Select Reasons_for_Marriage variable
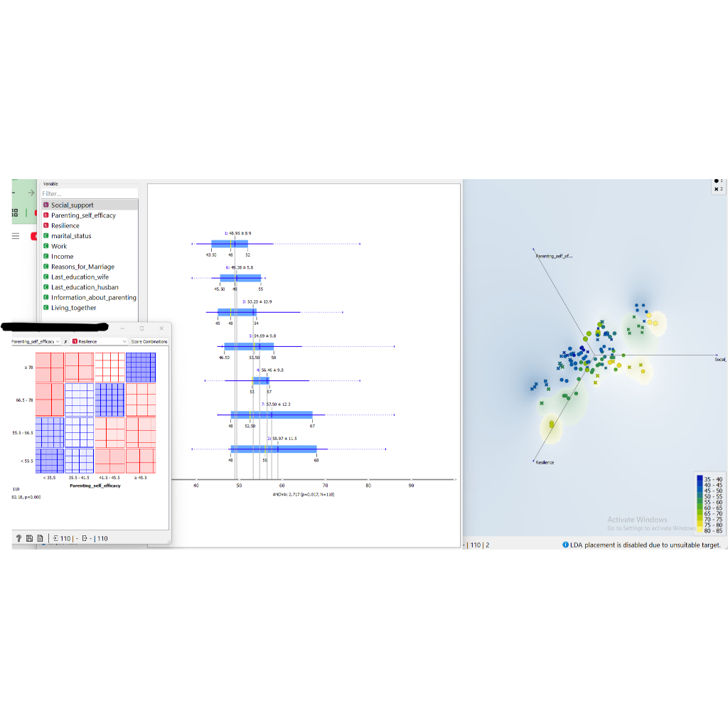The height and width of the screenshot is (728, 728). (x=90, y=266)
